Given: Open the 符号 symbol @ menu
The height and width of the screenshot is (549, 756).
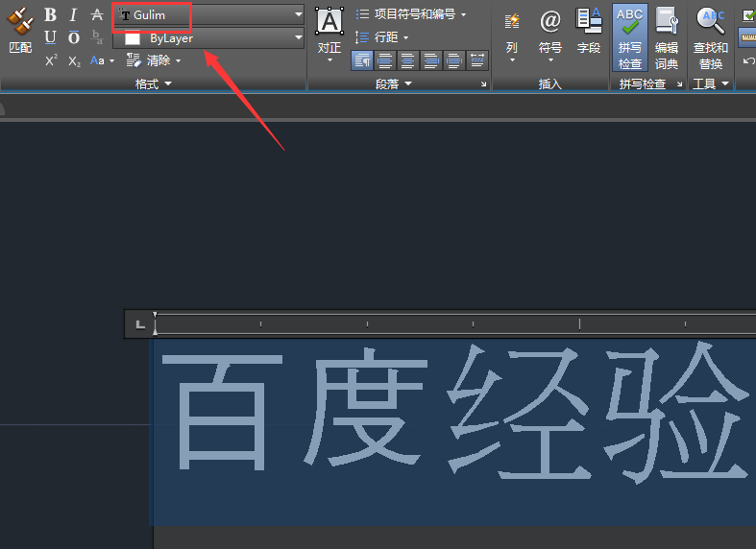Looking at the screenshot, I should pos(550,36).
